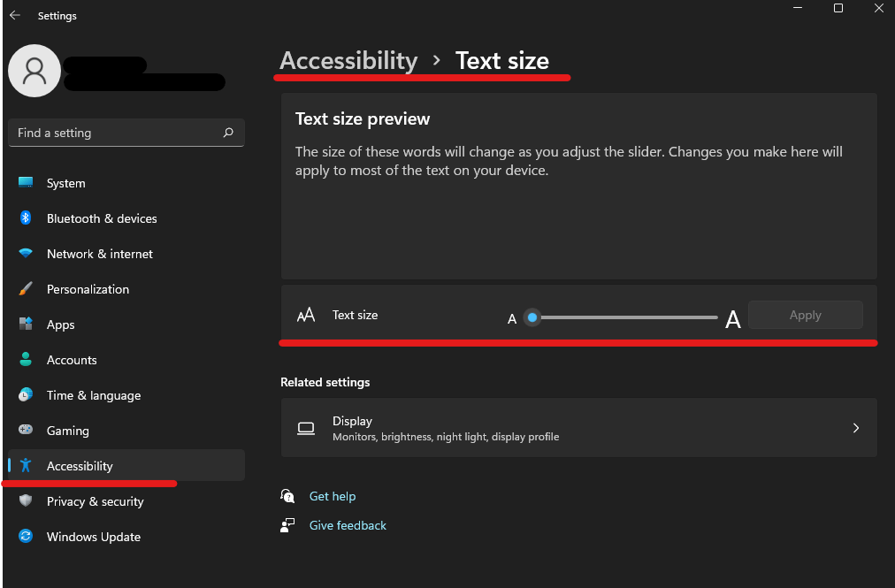Screen dimensions: 895x588
Task: Click the System monitor icon in sidebar
Action: click(27, 183)
